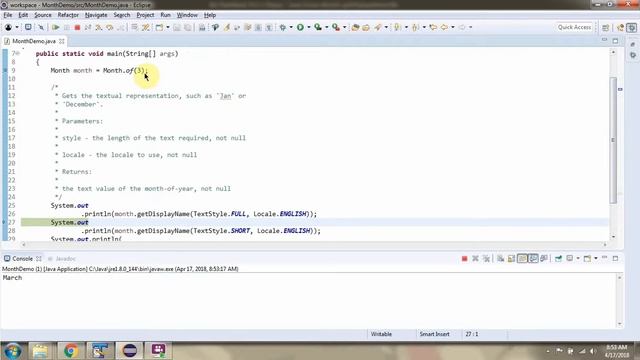
Task: Open the Project menu
Action: pyautogui.click(x=145, y=15)
